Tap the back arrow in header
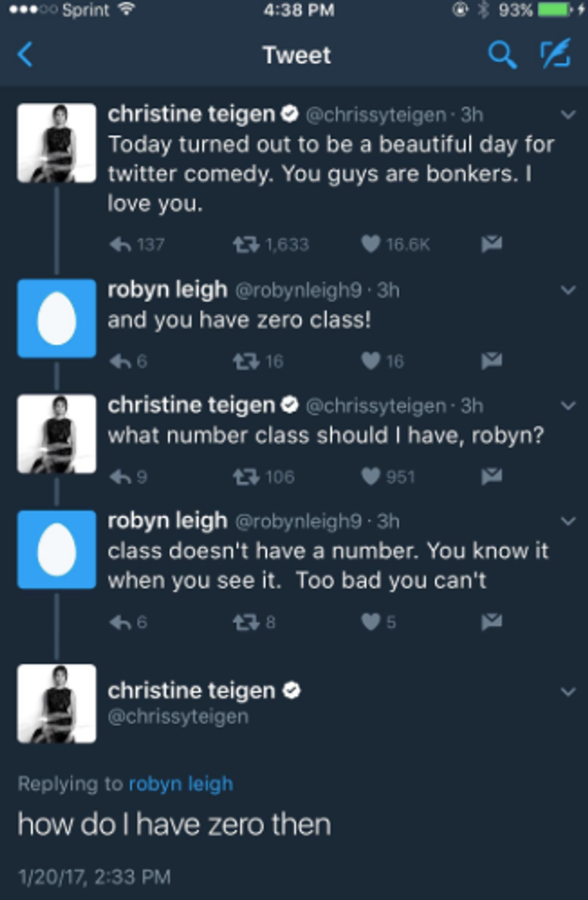 coord(25,55)
